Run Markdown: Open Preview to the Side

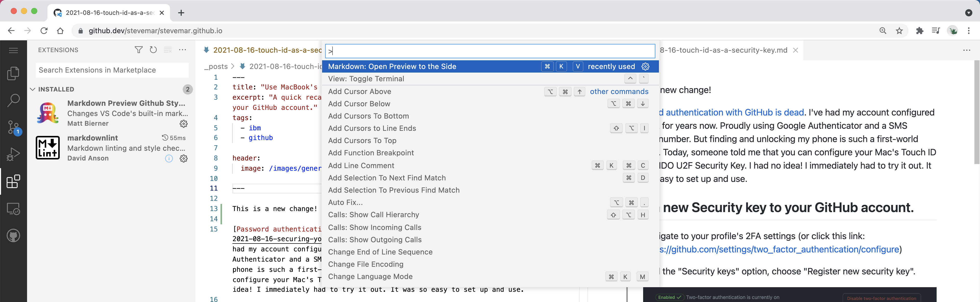[x=490, y=66]
